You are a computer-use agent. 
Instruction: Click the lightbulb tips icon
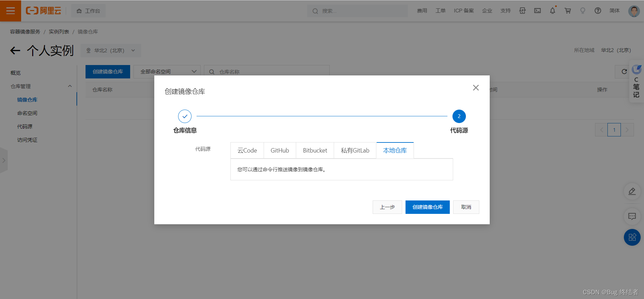click(583, 11)
